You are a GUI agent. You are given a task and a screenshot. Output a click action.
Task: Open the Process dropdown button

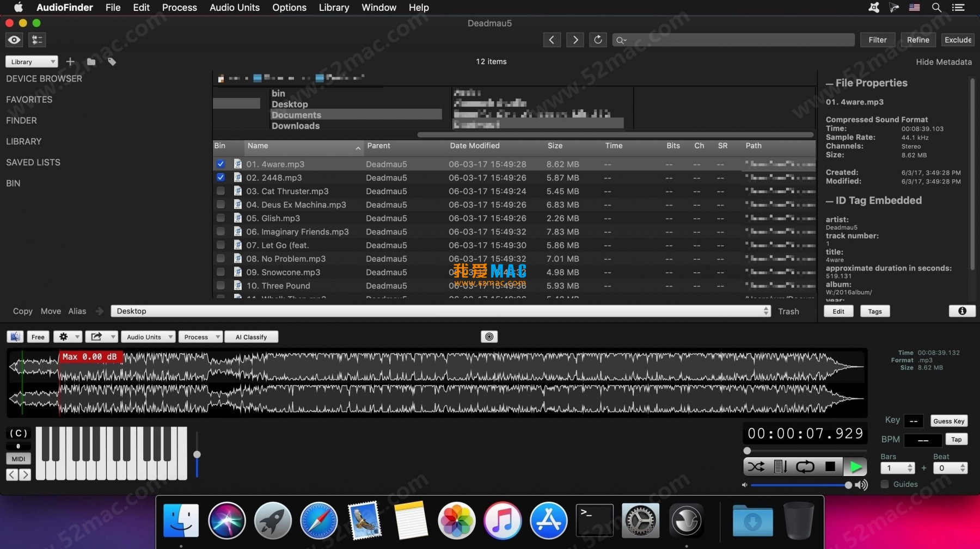click(x=200, y=337)
